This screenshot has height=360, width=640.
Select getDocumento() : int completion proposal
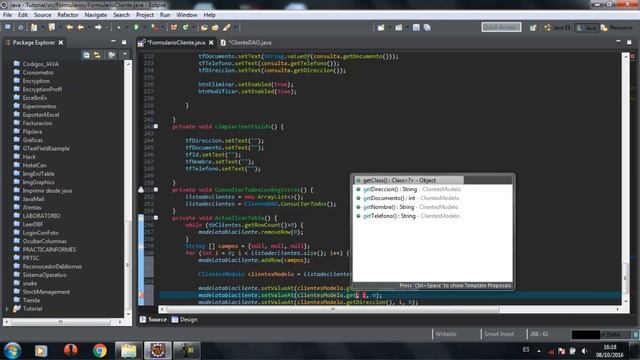click(x=432, y=198)
